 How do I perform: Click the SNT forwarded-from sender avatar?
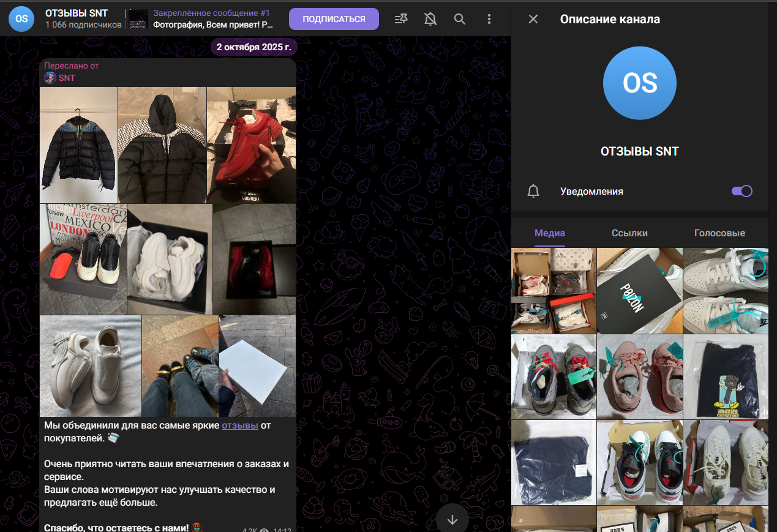pyautogui.click(x=50, y=78)
